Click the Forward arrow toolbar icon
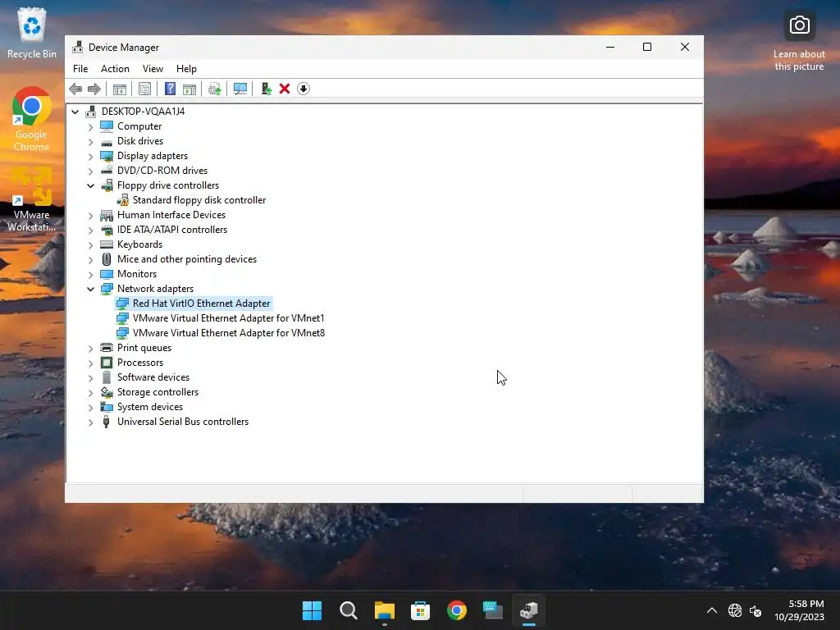Screen dimensions: 840x630 [x=94, y=89]
